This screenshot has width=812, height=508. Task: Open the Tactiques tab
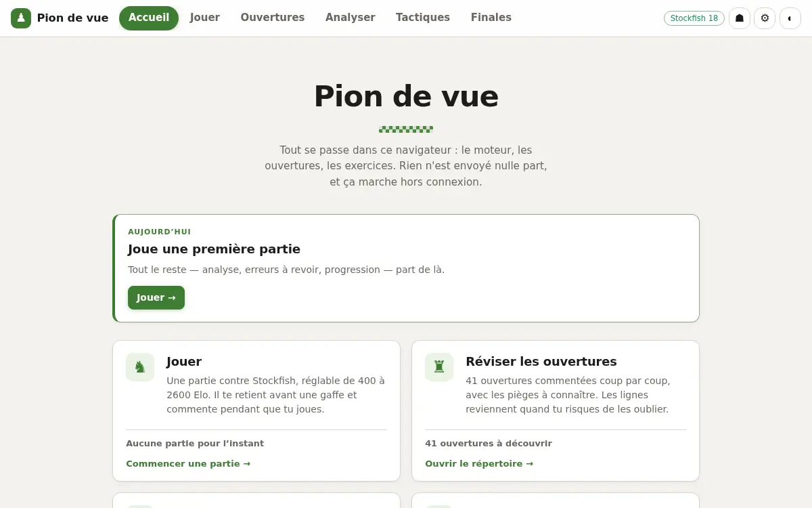point(423,18)
